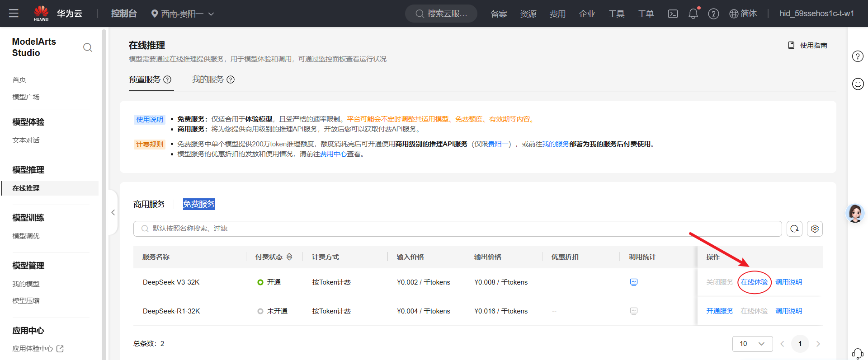Screen dimensions: 868x360
Task: Open 企业 in the top menu
Action: point(587,14)
